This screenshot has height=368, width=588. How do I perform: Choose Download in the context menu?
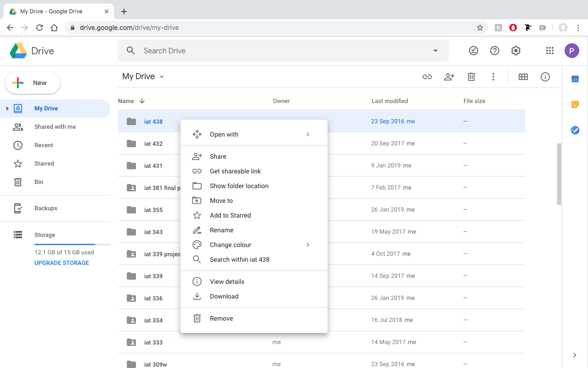[224, 296]
